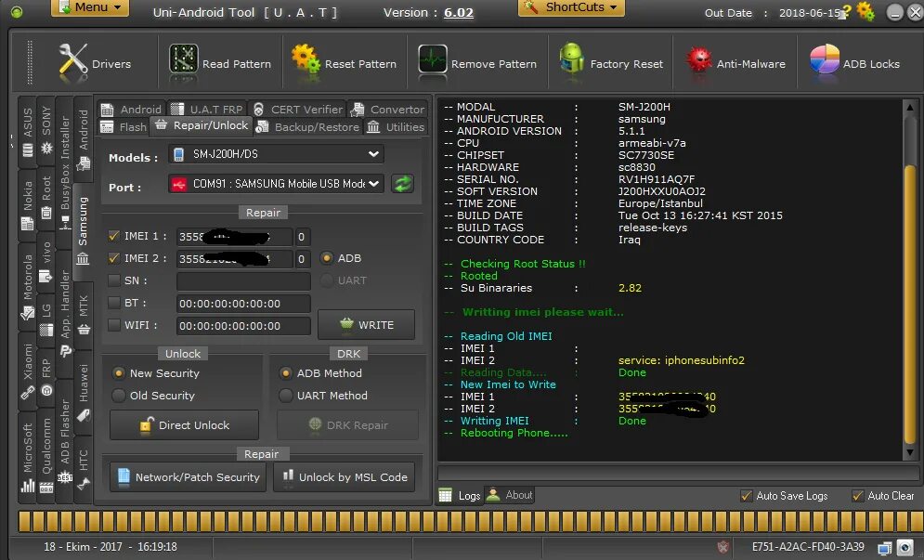Switch to the MicroSoft side tab
The height and width of the screenshot is (560, 924).
tap(27, 458)
